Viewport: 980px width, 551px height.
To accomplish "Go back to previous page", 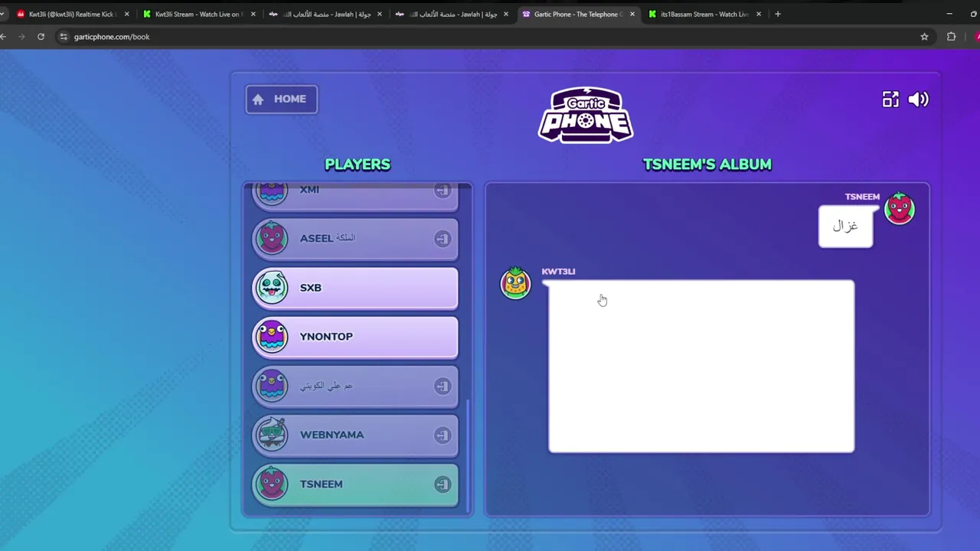I will coord(4,37).
